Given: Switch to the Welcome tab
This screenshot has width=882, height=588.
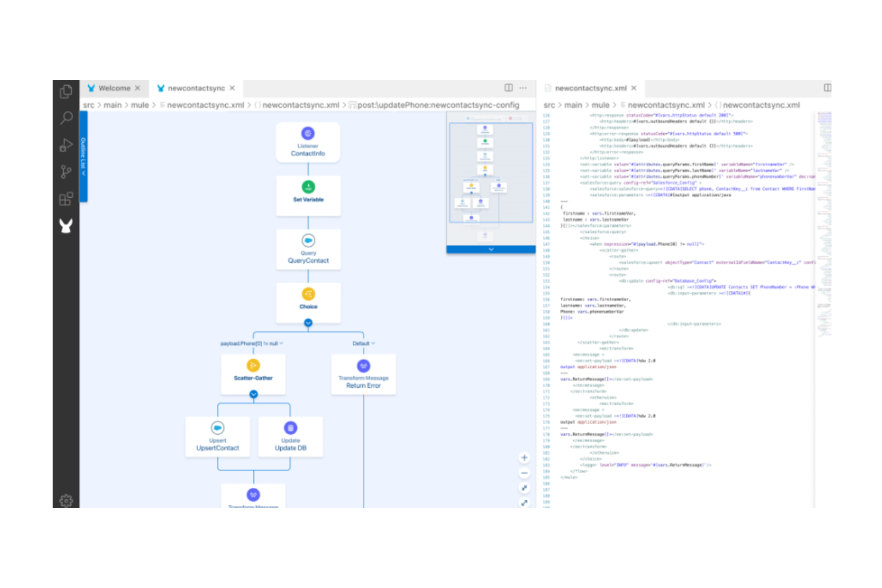Looking at the screenshot, I should pos(114,88).
